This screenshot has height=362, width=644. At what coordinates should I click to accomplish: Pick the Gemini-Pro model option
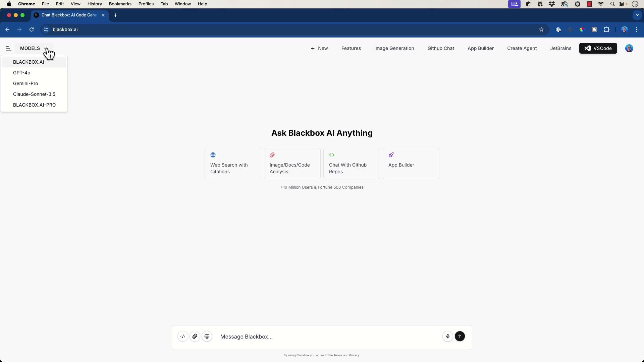click(x=25, y=83)
